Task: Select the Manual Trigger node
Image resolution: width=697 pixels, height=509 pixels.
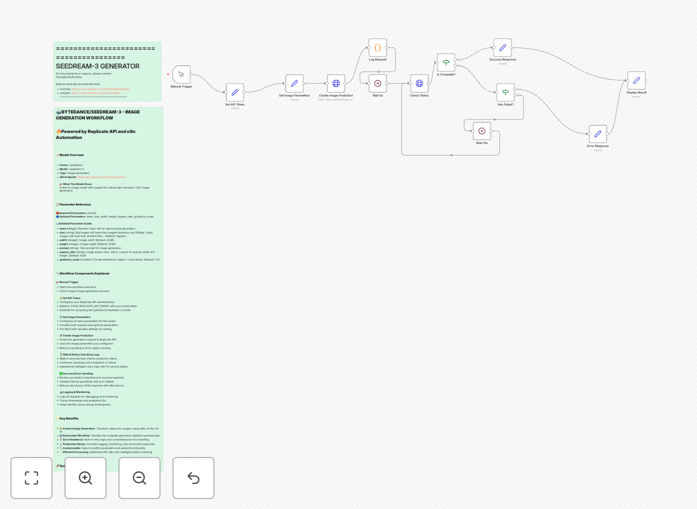Action: 181,74
